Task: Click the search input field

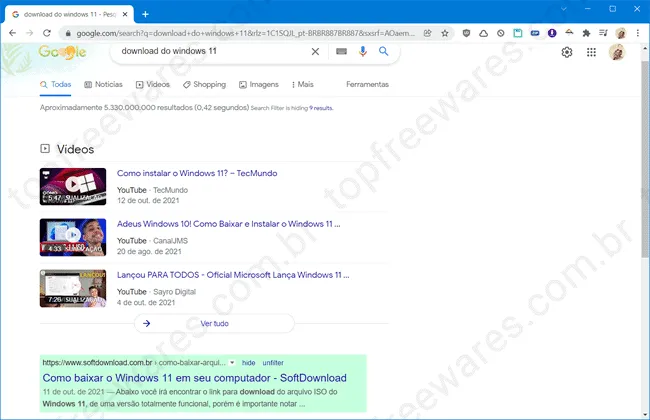Action: (x=211, y=51)
